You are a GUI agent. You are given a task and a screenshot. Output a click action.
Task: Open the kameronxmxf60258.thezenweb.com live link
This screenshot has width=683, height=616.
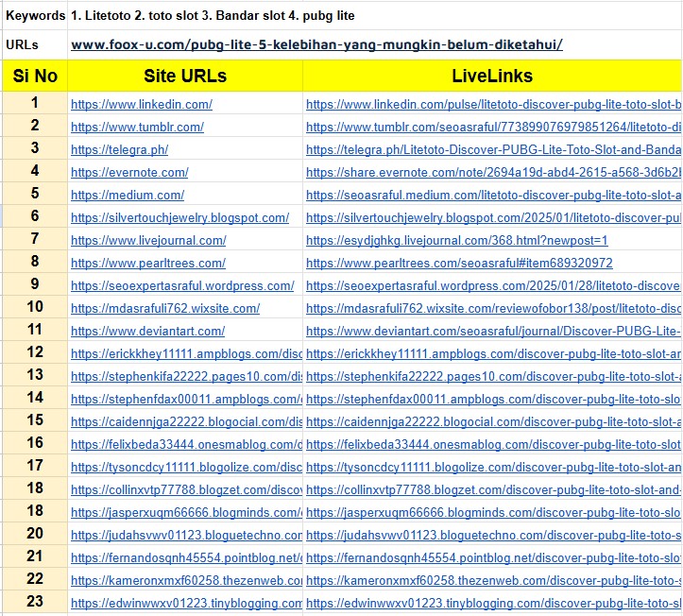click(x=493, y=580)
